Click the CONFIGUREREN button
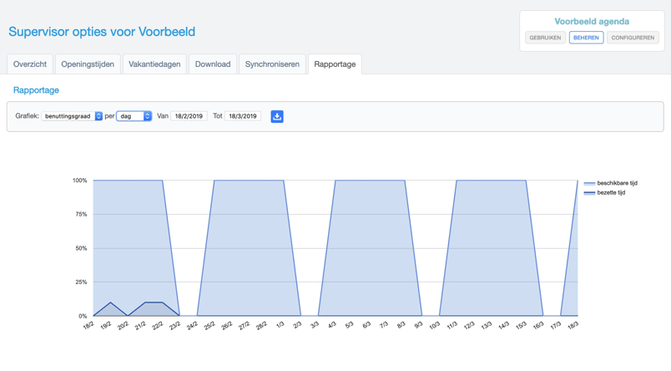This screenshot has height=371, width=671. point(633,38)
